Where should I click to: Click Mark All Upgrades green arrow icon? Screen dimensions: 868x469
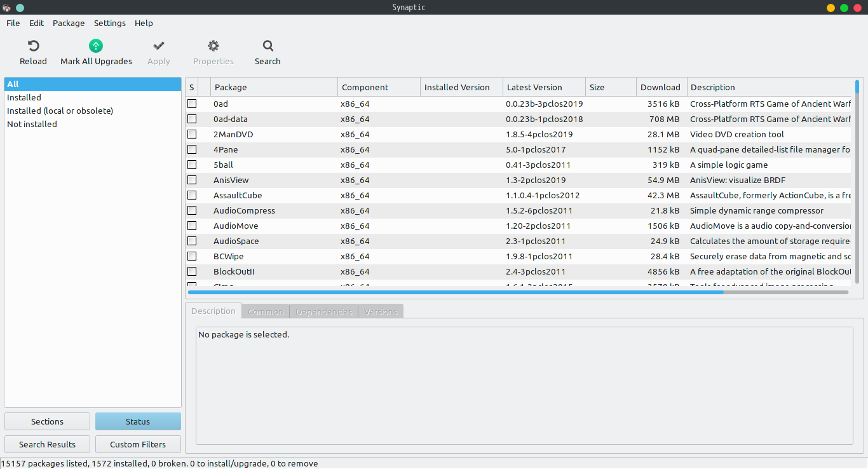[x=96, y=46]
